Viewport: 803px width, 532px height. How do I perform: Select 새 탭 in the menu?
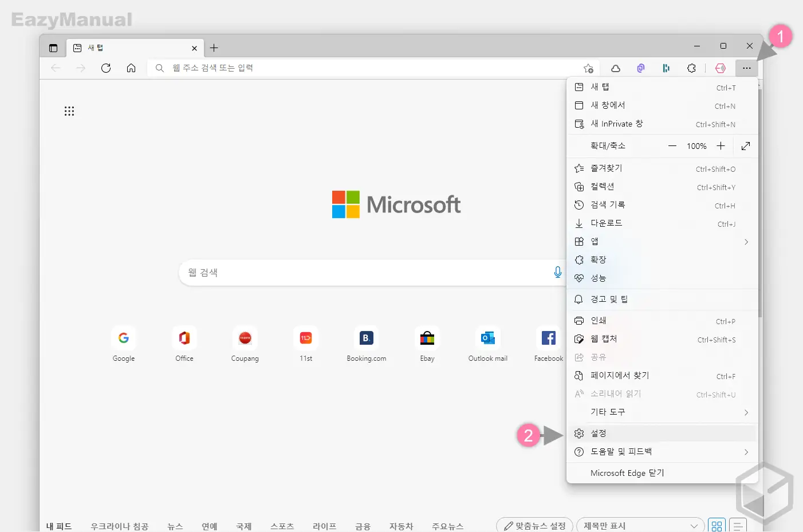click(x=662, y=87)
